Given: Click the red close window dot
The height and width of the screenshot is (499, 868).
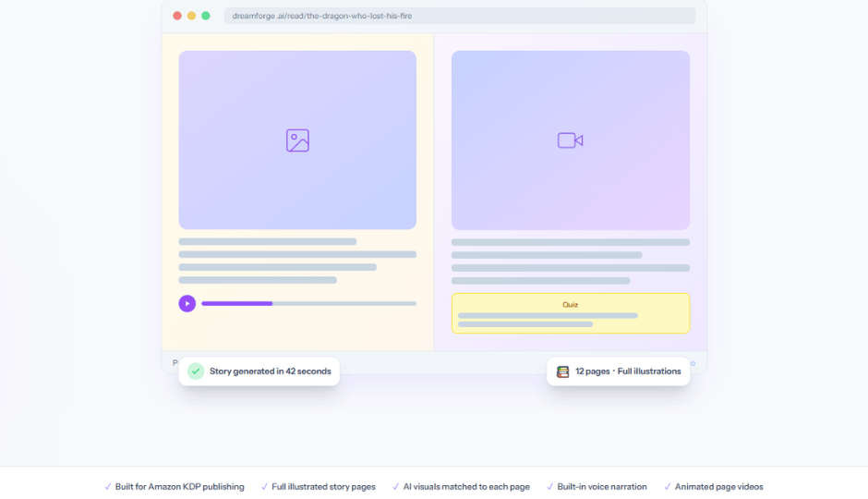Looking at the screenshot, I should click(177, 16).
